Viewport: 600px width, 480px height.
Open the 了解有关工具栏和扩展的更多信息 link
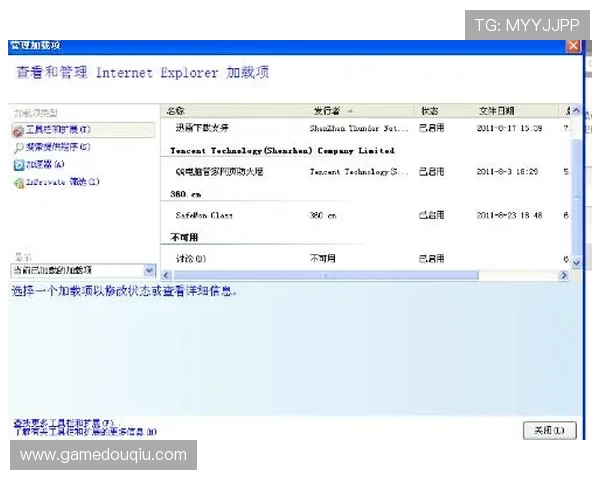pos(85,432)
